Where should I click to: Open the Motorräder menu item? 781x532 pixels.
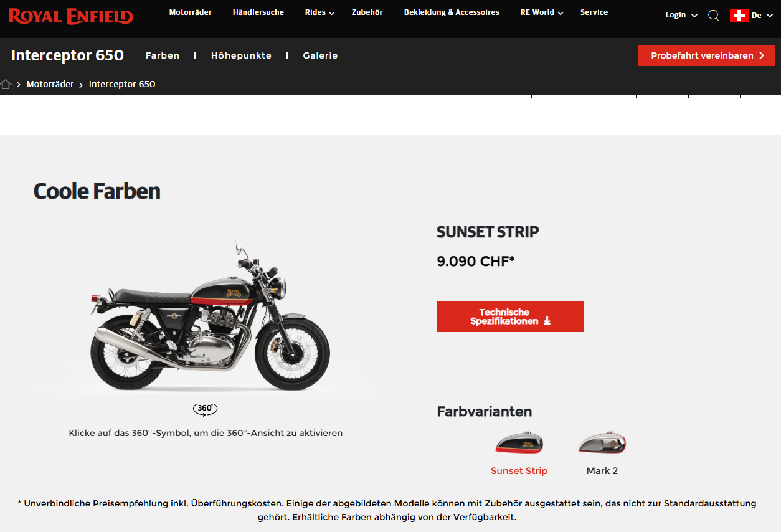tap(191, 12)
